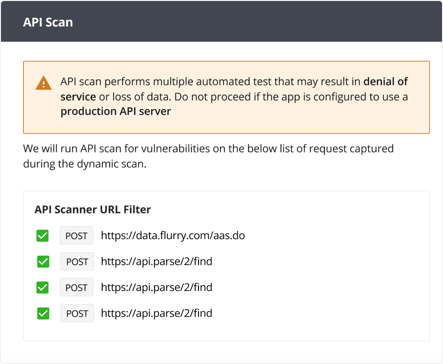The height and width of the screenshot is (364, 443).
Task: Click POST badge of second api.parse entry
Action: [76, 287]
